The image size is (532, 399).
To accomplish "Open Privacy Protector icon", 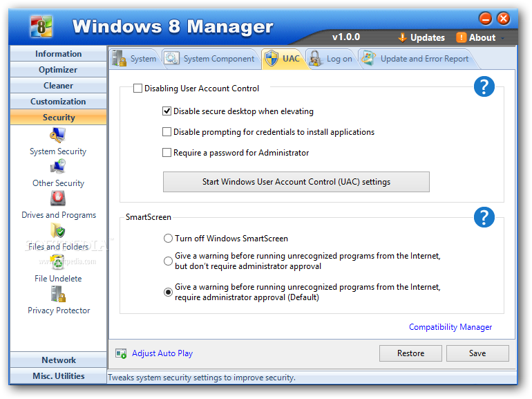I will (x=58, y=294).
